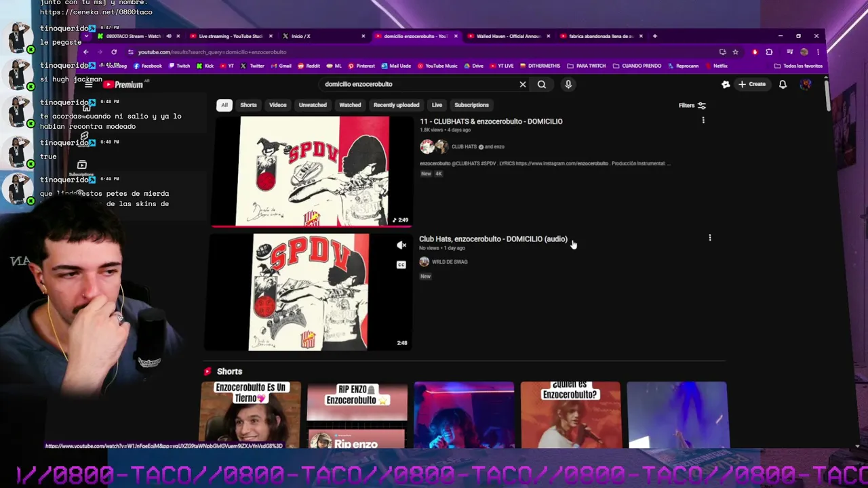Open short RIP ENZO Enzocerobulto
This screenshot has width=868, height=488.
click(x=357, y=415)
